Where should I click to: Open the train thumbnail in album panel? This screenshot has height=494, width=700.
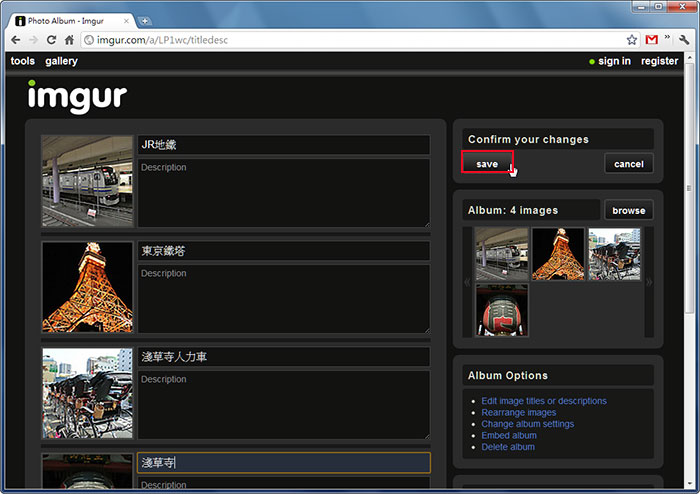point(502,254)
